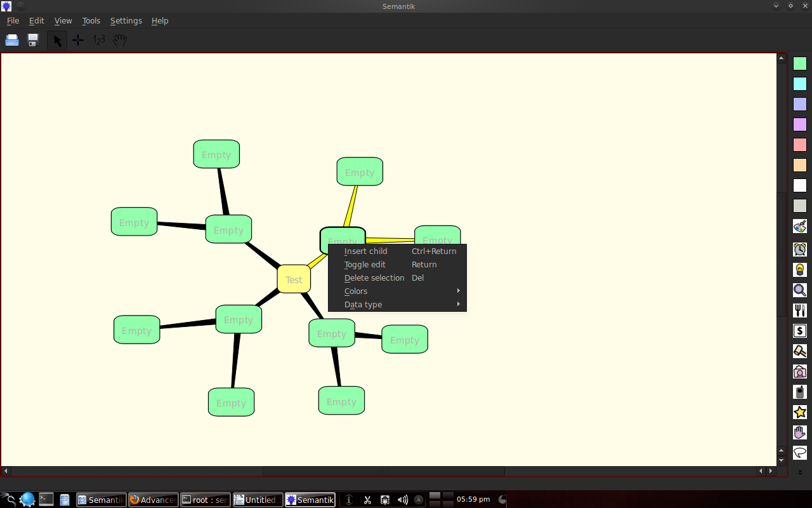Switch to the root terminal taskbar window
This screenshot has height=508, width=812.
click(x=205, y=500)
